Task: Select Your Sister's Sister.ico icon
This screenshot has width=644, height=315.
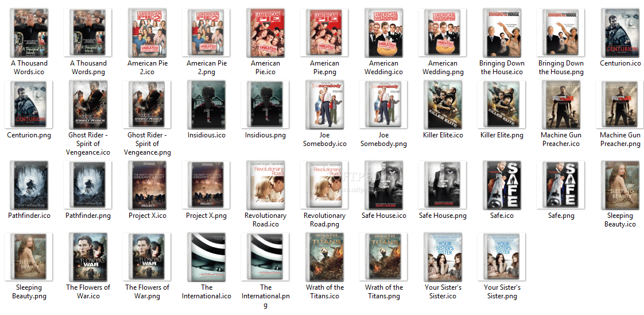Action: tap(443, 256)
